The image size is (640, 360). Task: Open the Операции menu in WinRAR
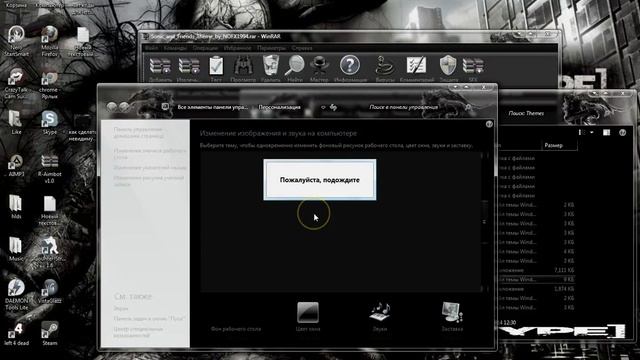point(205,48)
